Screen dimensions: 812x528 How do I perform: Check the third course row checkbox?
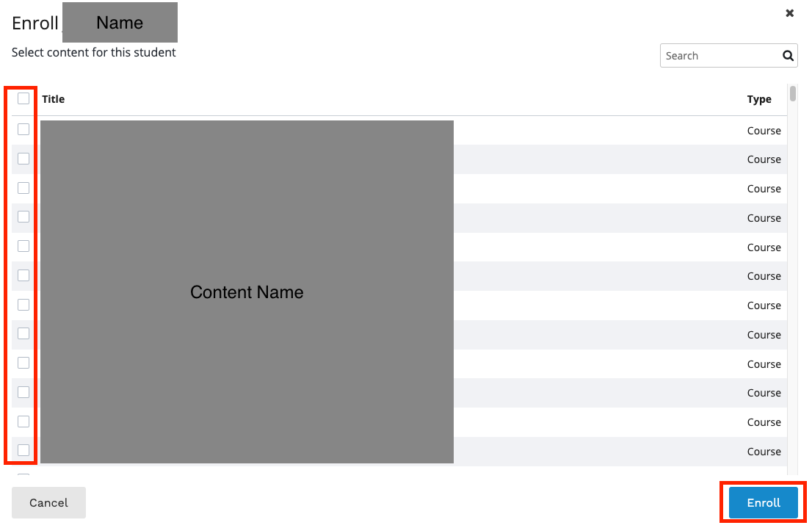click(23, 188)
